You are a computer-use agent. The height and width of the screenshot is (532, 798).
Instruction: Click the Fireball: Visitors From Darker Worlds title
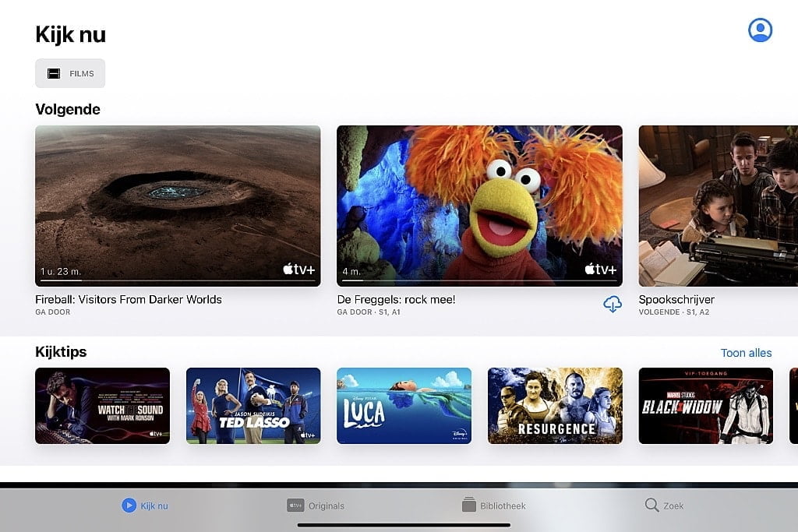tap(129, 300)
